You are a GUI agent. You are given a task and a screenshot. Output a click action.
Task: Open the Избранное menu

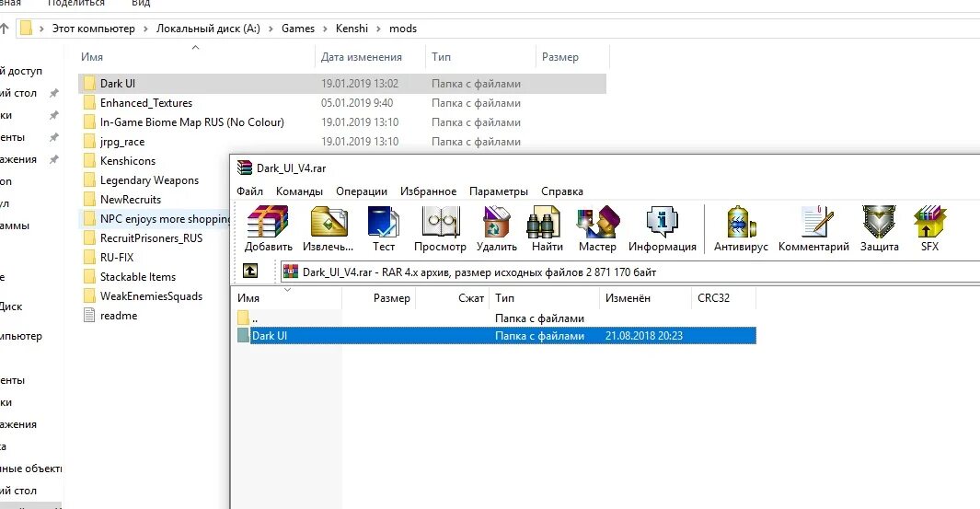pos(428,191)
